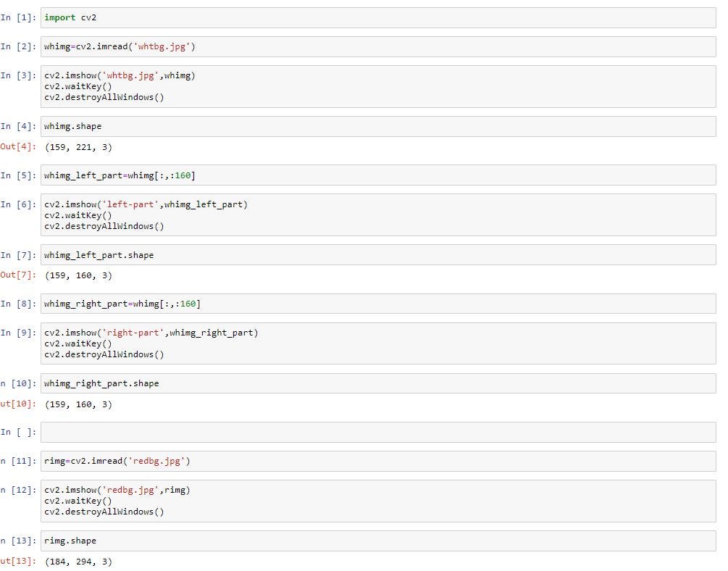
Task: Click the In [8] prompt label
Action: click(x=19, y=304)
